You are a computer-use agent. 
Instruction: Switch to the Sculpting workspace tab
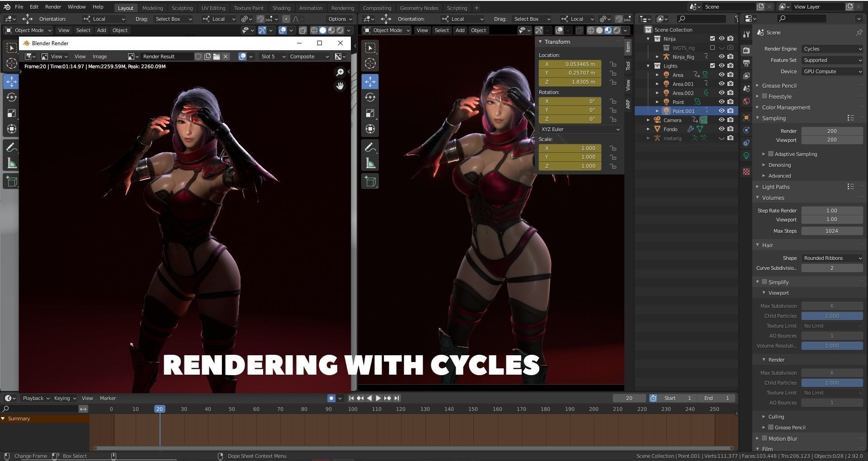coord(182,8)
